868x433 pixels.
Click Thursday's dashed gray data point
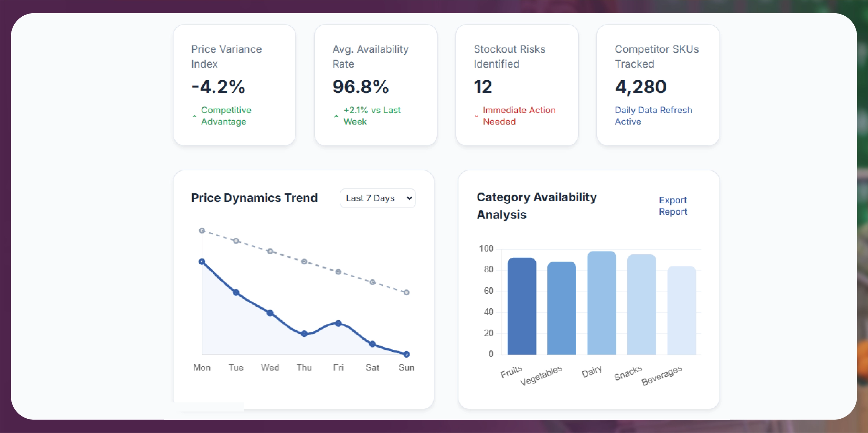pyautogui.click(x=304, y=262)
